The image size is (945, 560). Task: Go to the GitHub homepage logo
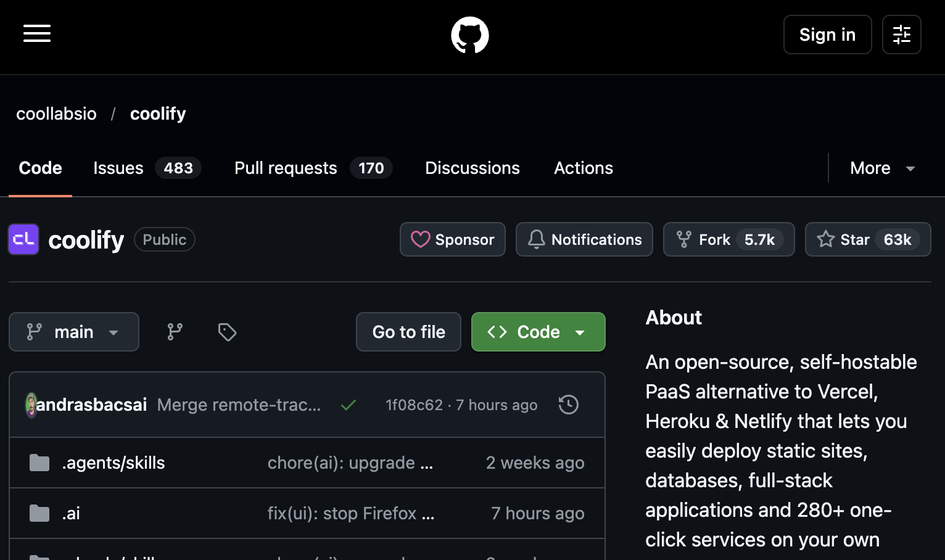(x=470, y=35)
